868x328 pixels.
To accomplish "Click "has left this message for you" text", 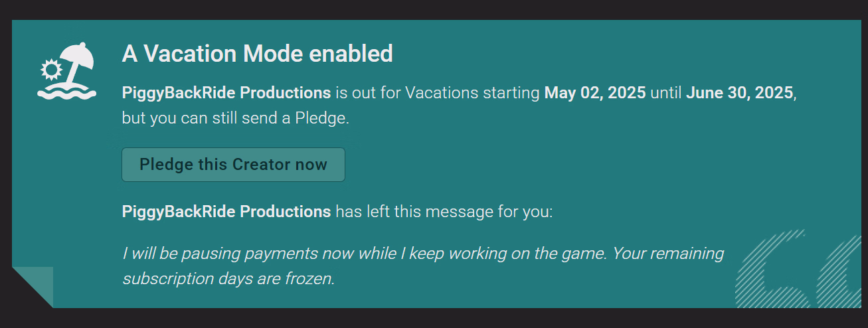I will click(444, 212).
